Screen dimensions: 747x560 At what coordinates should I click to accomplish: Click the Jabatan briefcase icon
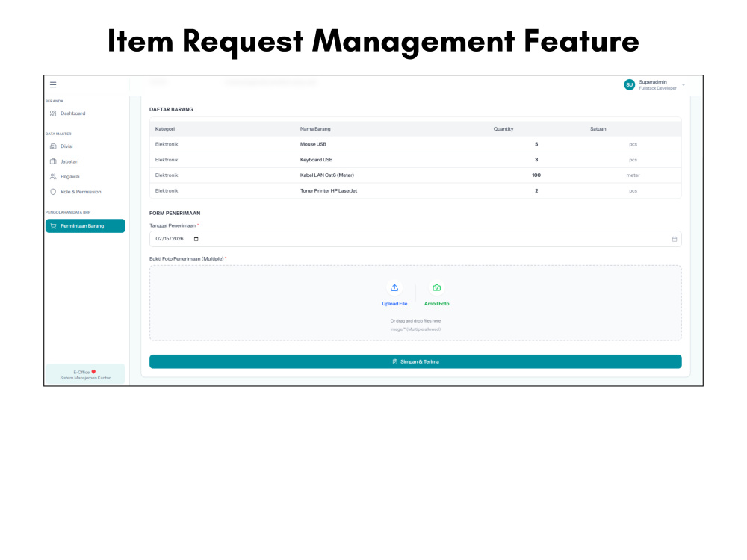[53, 161]
